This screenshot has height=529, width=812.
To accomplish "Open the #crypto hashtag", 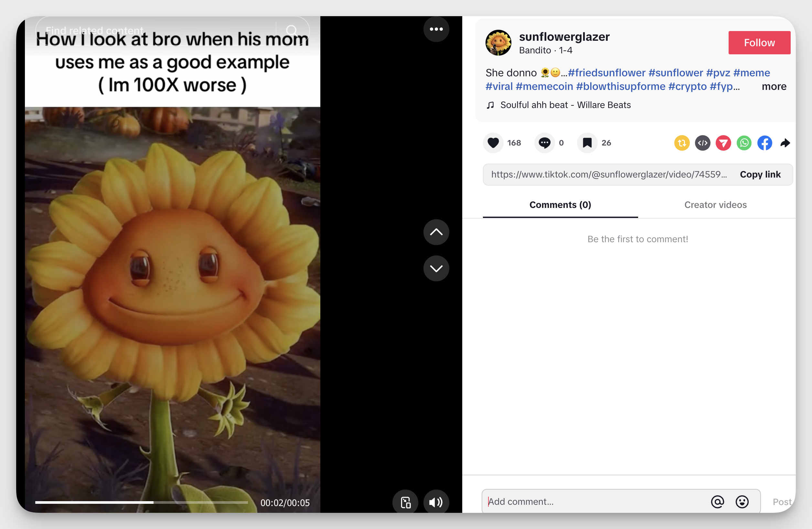I will [688, 86].
